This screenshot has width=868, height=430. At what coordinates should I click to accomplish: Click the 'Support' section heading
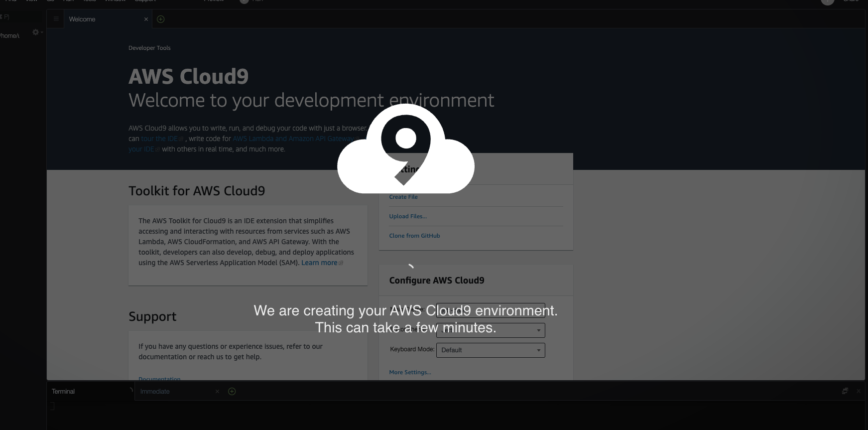point(152,316)
